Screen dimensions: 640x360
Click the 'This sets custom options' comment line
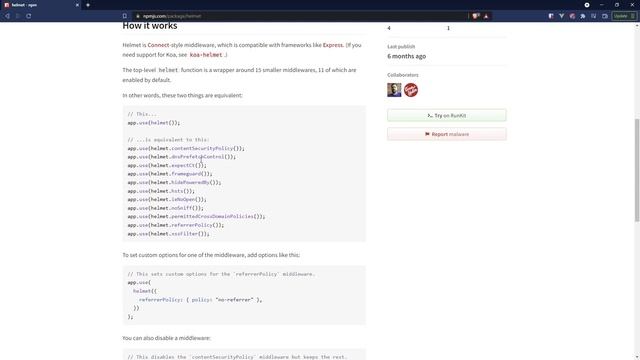point(221,274)
